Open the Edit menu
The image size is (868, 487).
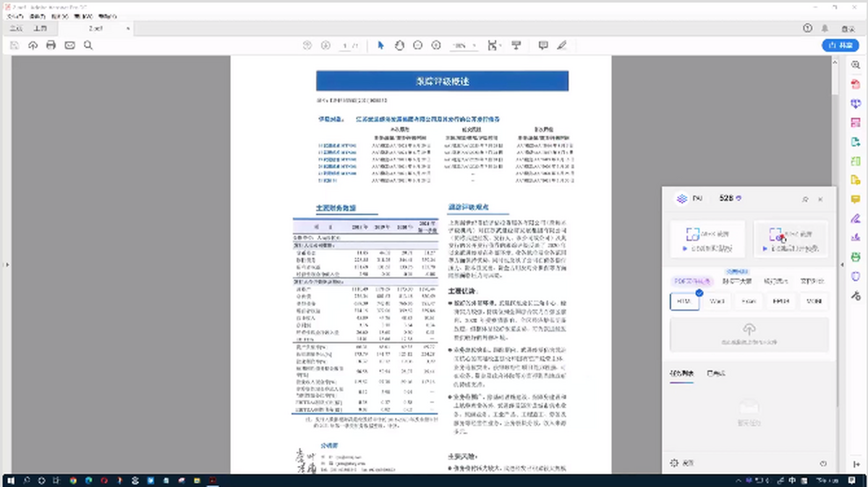(x=38, y=15)
